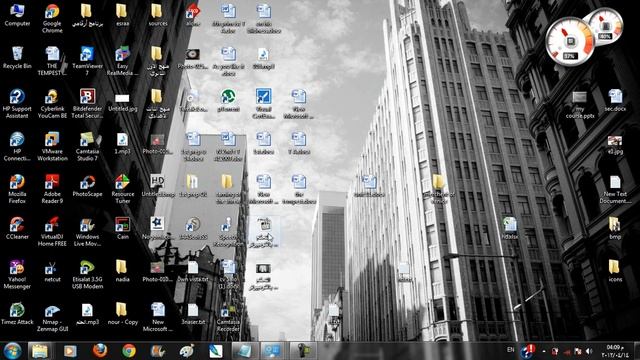Screen dimensions: 640x360
Task: Open the nadia folder
Action: [122, 271]
